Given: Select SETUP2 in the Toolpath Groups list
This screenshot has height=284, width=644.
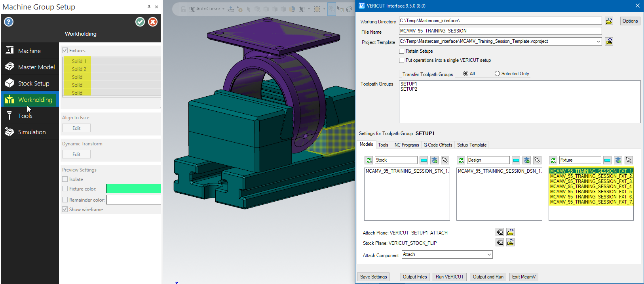Looking at the screenshot, I should click(x=409, y=89).
